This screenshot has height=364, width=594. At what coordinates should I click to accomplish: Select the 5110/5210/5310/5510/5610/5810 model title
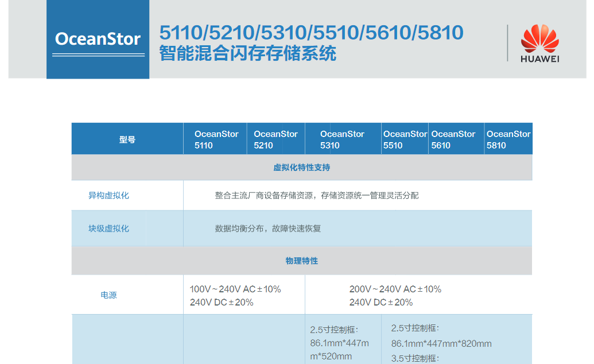point(311,33)
